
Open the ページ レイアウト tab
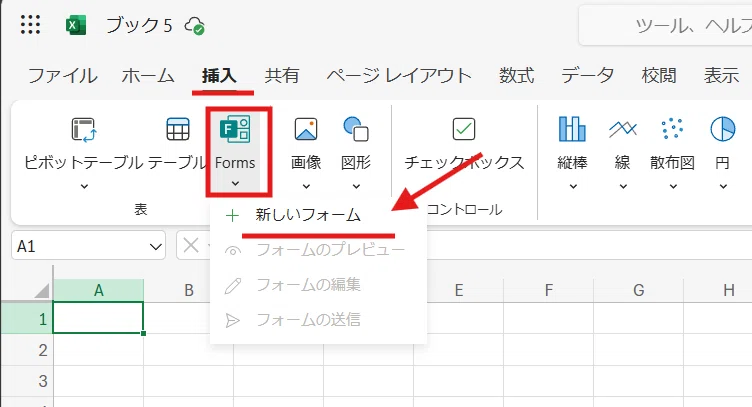click(399, 76)
